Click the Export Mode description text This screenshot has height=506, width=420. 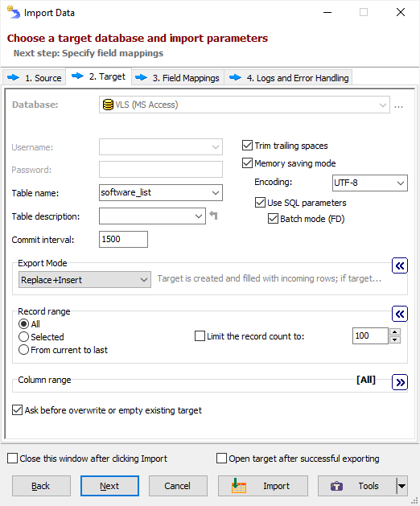[270, 278]
